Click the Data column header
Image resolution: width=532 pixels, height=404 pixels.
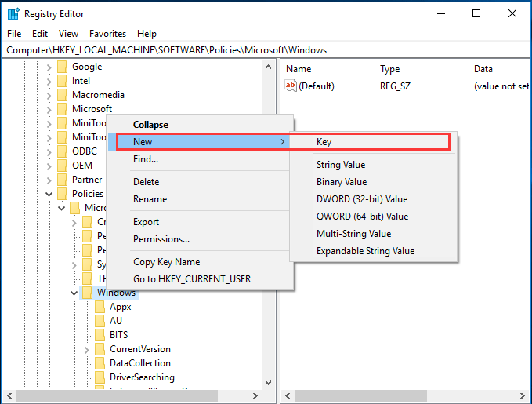[500, 69]
